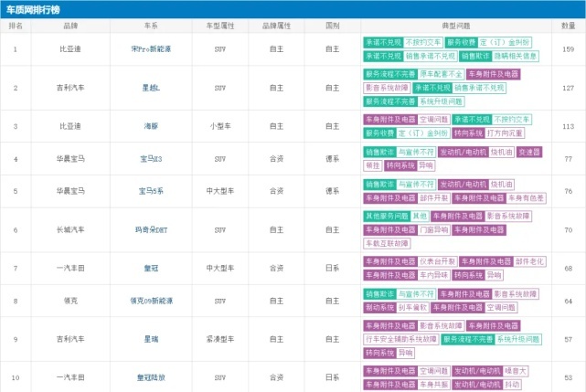The width and height of the screenshot is (586, 392).
Task: Open the 海豚 car series link
Action: (x=151, y=126)
